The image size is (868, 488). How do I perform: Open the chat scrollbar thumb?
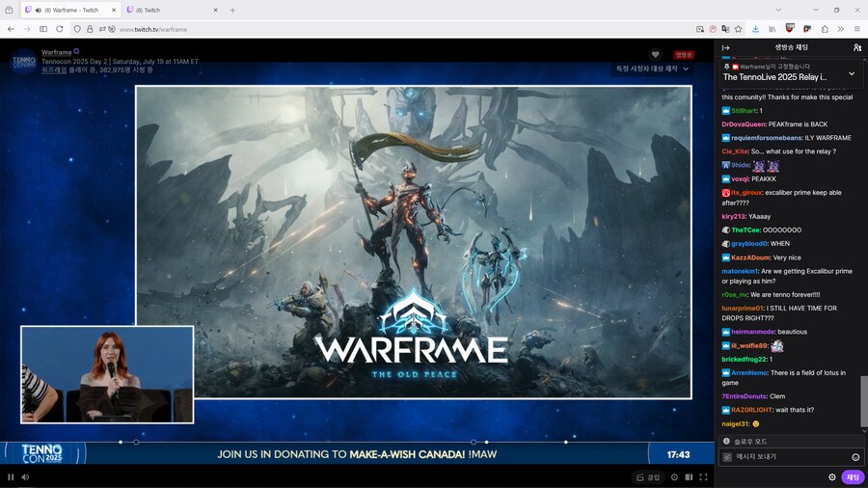click(x=864, y=401)
